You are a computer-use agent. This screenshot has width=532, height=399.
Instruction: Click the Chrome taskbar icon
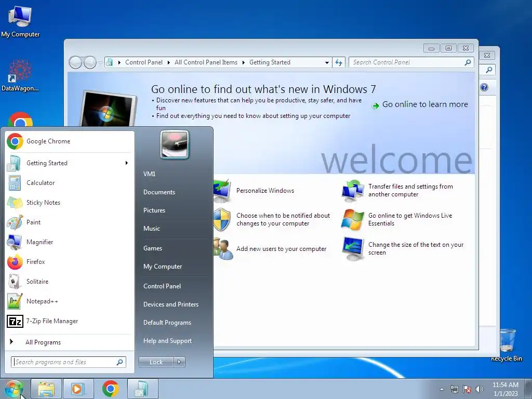tap(110, 389)
